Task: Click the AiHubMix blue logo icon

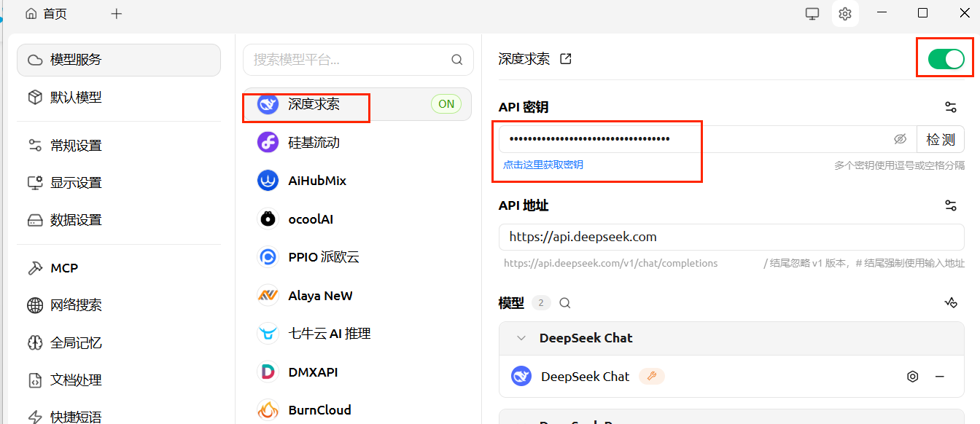Action: [268, 181]
